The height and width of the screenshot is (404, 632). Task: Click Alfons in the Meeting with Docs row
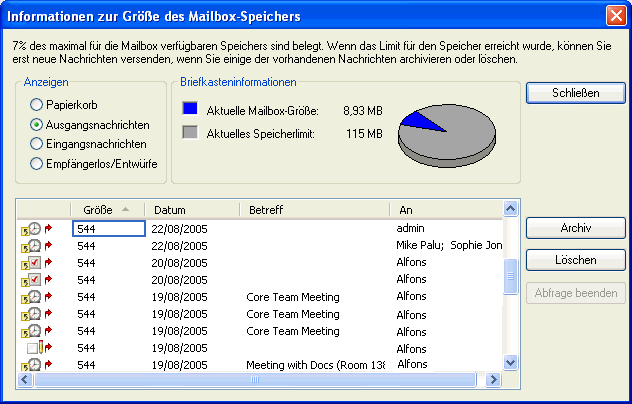click(412, 364)
